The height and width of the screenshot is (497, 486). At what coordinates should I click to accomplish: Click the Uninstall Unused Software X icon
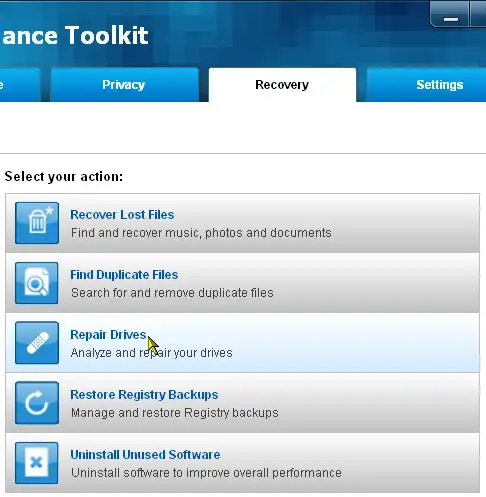[x=37, y=463]
